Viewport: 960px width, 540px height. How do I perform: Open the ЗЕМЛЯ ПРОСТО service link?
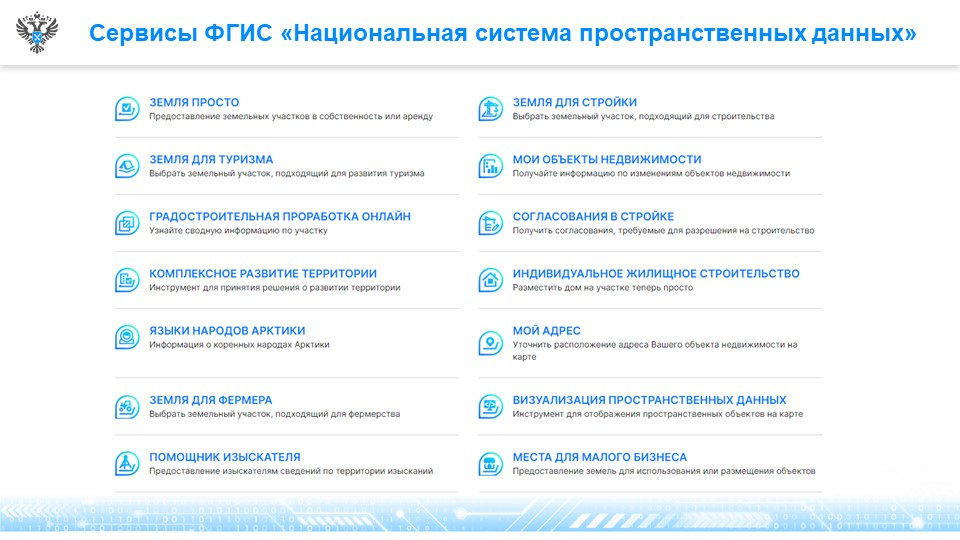[x=194, y=102]
